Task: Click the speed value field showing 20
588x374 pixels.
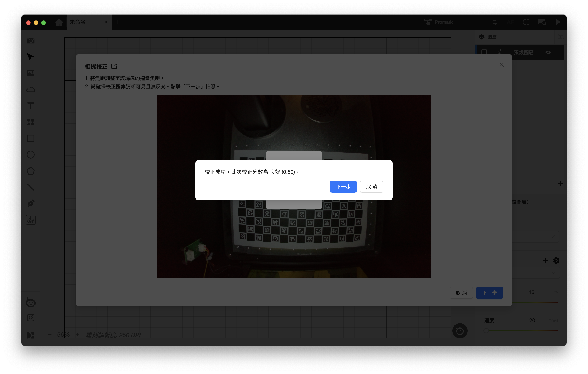Action: [x=532, y=320]
